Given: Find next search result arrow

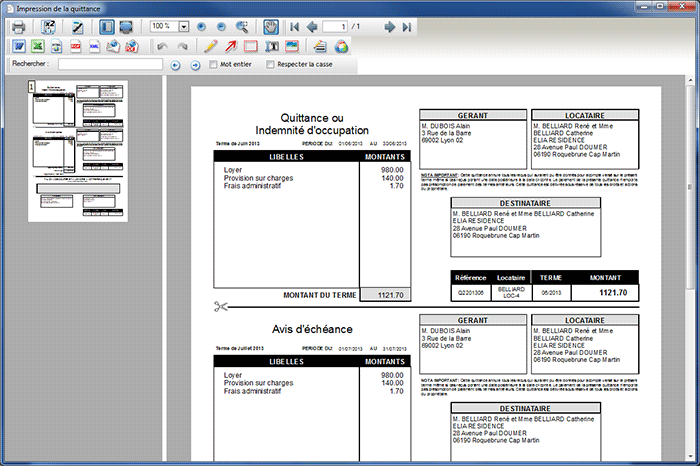Looking at the screenshot, I should (195, 65).
